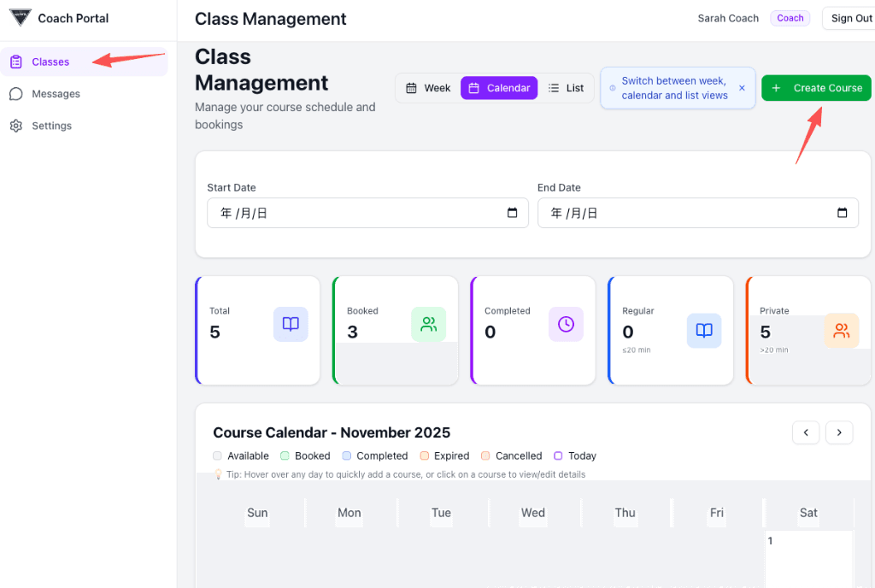Open Messages in the sidebar
The width and height of the screenshot is (875, 588).
coord(56,94)
